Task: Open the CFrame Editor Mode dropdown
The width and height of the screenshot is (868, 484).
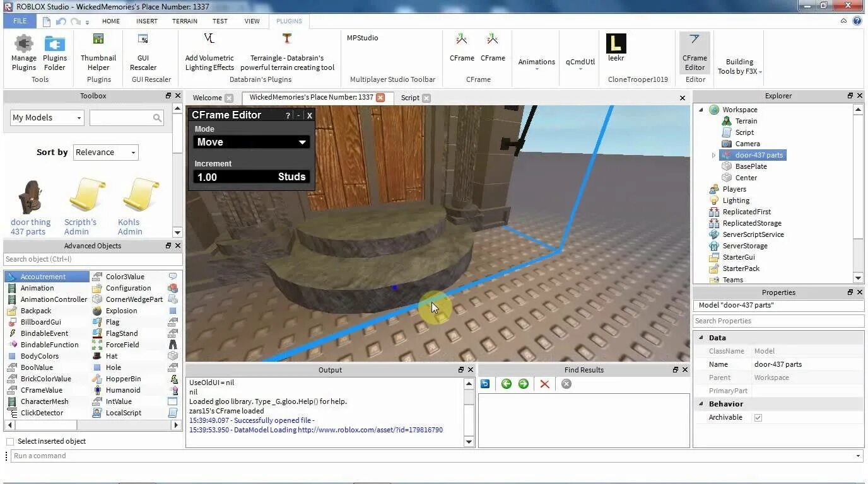Action: [251, 142]
